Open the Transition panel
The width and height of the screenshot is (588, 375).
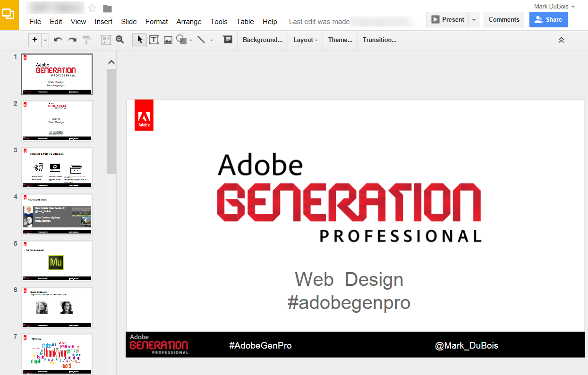point(380,40)
